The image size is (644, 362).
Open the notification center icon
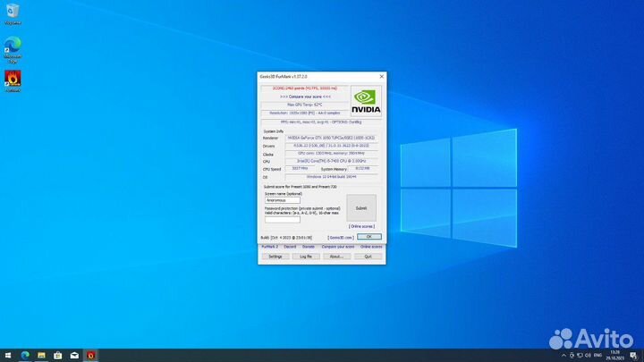pos(633,356)
